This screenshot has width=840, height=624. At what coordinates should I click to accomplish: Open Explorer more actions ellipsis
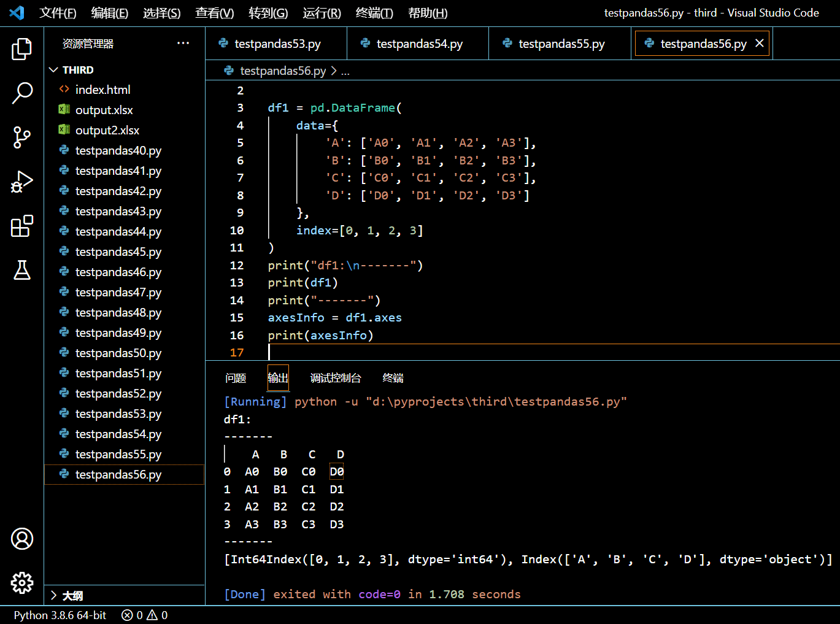pyautogui.click(x=183, y=43)
